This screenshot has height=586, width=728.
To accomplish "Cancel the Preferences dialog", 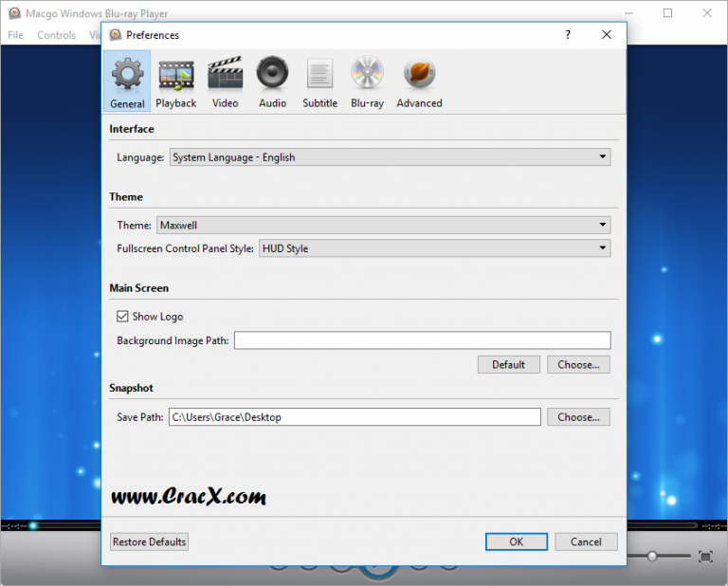I will pyautogui.click(x=586, y=541).
